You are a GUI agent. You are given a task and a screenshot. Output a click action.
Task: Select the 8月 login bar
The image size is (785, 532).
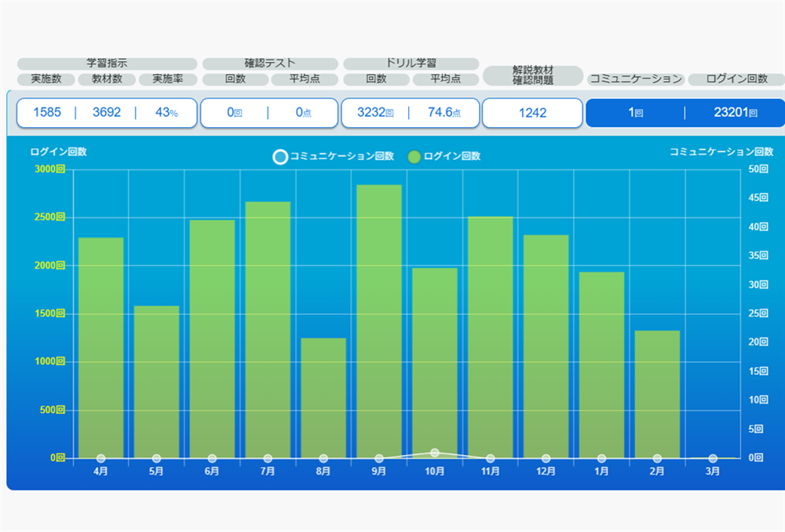323,398
